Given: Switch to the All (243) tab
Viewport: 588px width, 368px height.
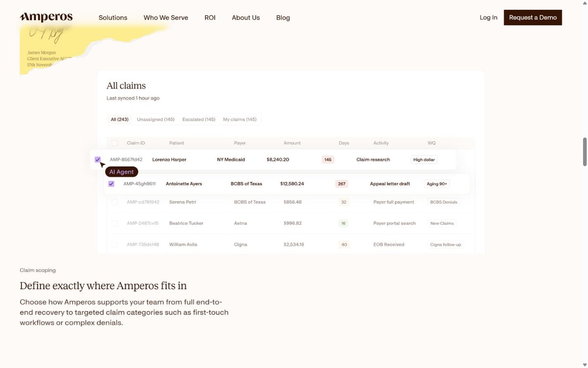Looking at the screenshot, I should 120,119.
